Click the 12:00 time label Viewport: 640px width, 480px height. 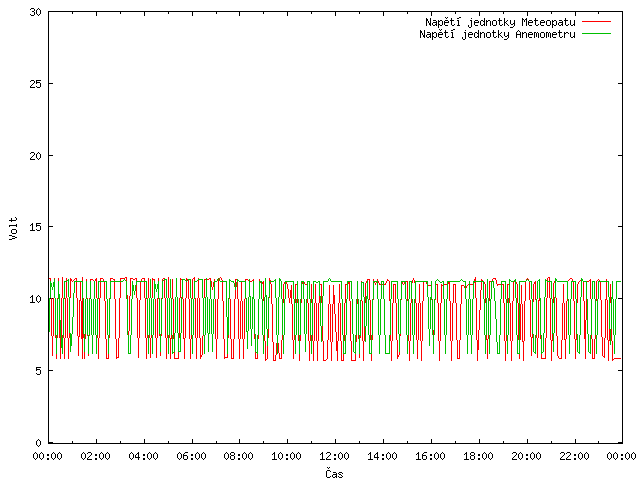point(334,456)
